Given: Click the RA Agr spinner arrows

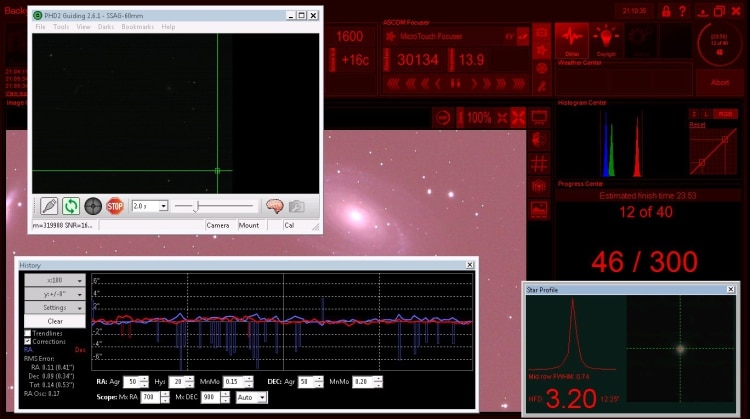Looking at the screenshot, I should coord(144,382).
